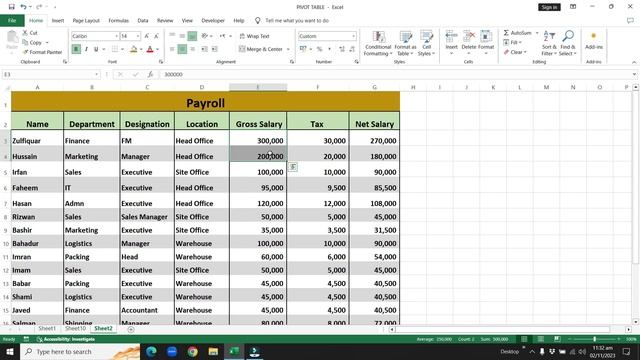Toggle Wrap Text

coord(255,36)
